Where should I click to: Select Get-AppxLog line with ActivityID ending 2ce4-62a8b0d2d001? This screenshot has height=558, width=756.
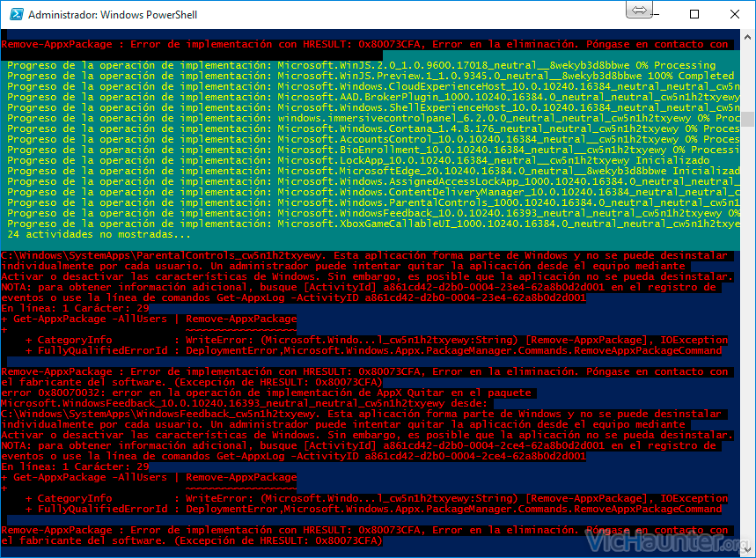[x=294, y=456]
